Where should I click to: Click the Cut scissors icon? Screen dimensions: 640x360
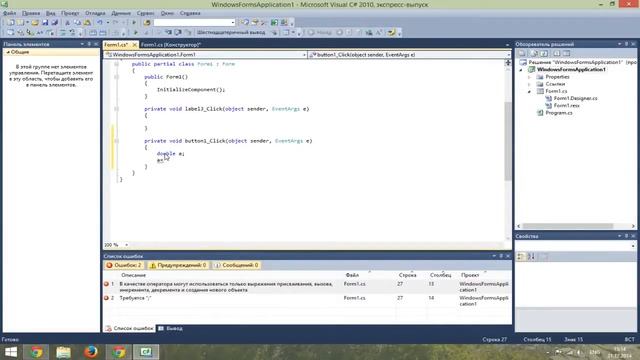point(67,22)
